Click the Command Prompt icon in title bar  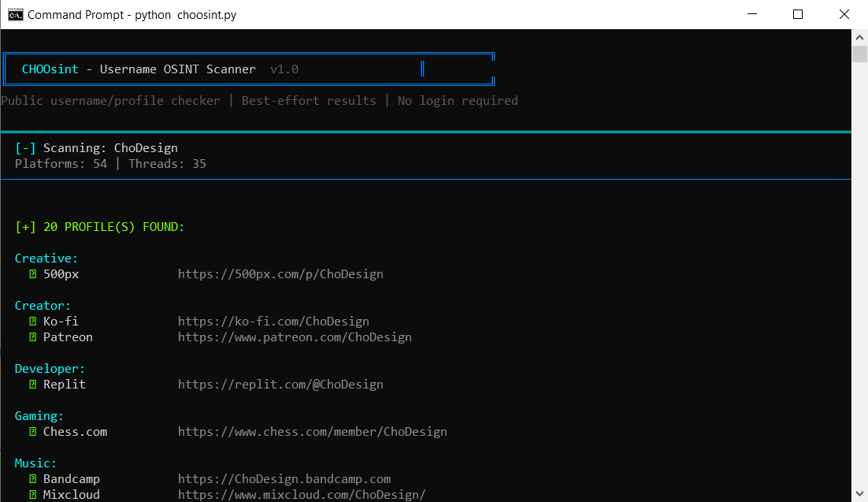pos(16,14)
